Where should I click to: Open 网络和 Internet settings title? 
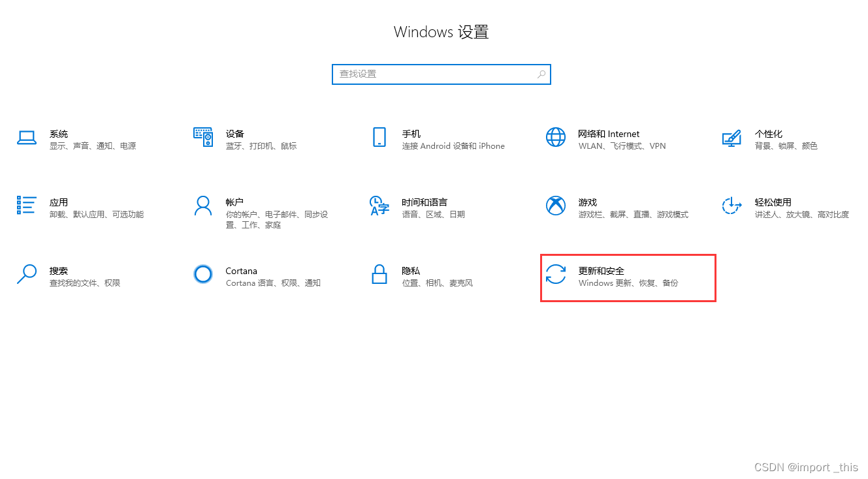pos(609,134)
